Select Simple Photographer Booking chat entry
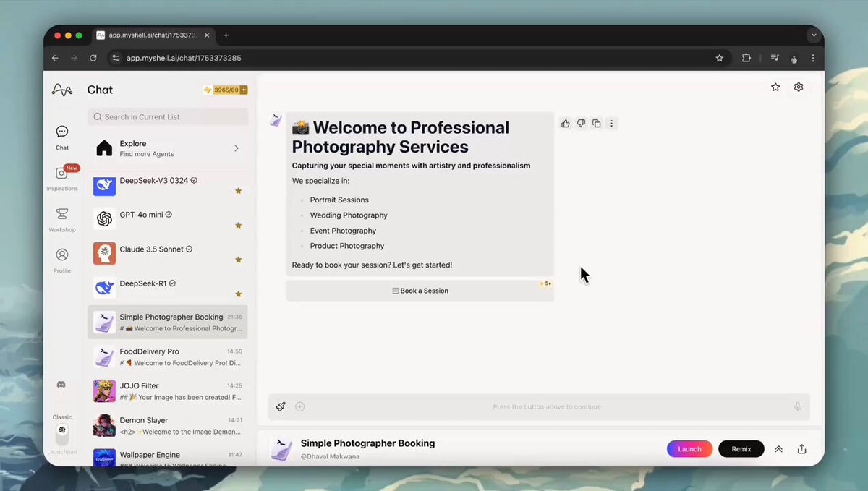This screenshot has width=868, height=491. coord(168,322)
